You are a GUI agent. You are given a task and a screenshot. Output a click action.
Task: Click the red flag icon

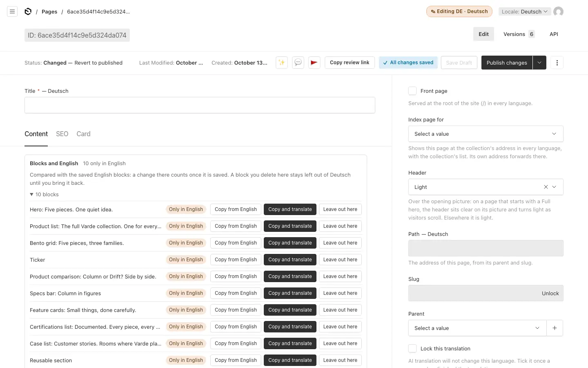(314, 63)
